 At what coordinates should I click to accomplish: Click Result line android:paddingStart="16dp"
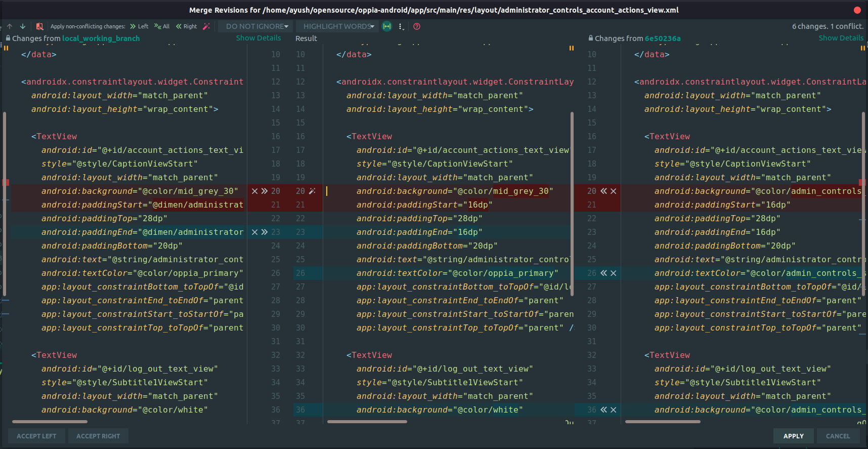[x=424, y=205]
